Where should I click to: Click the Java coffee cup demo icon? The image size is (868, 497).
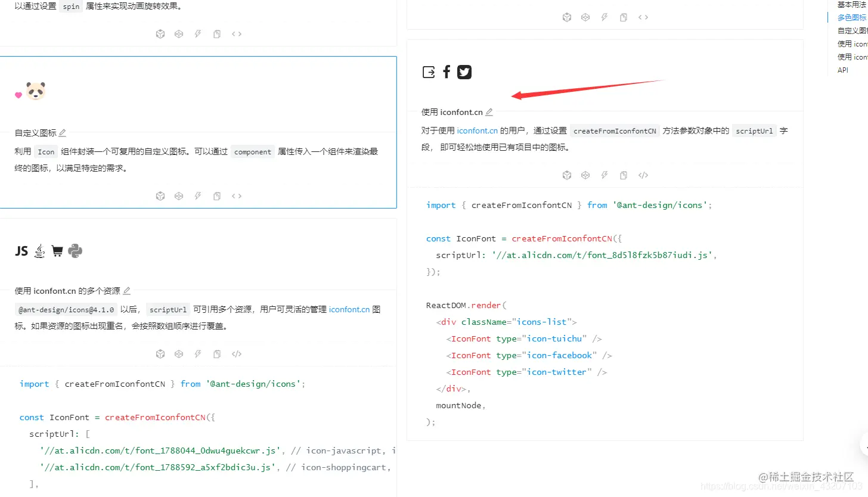pos(39,251)
